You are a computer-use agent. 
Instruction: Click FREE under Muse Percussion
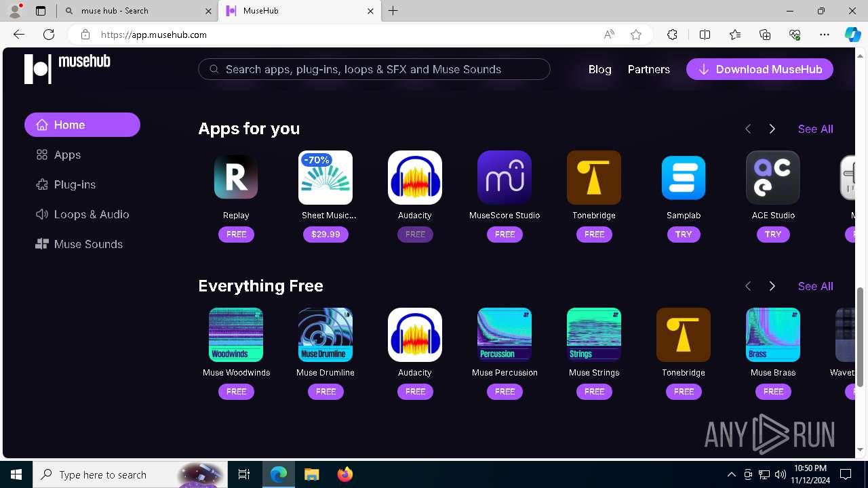click(505, 392)
